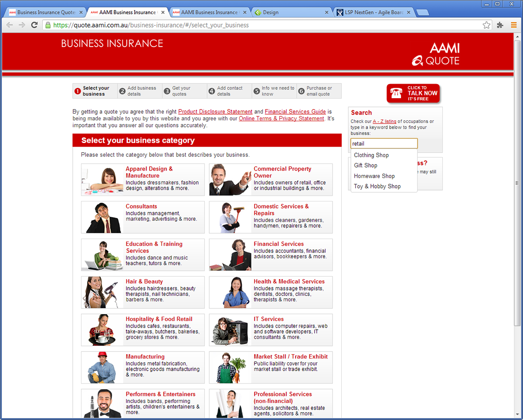Close the Design tab
Image resolution: width=523 pixels, height=420 pixels.
[x=327, y=12]
